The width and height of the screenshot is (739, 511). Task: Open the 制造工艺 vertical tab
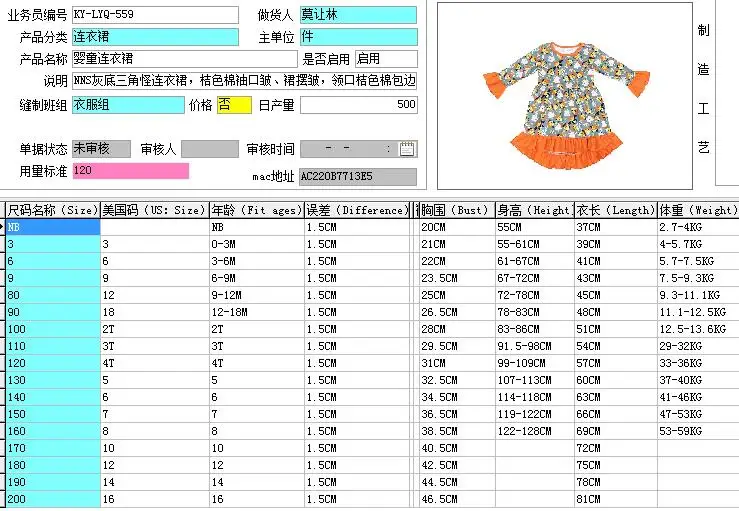[703, 90]
